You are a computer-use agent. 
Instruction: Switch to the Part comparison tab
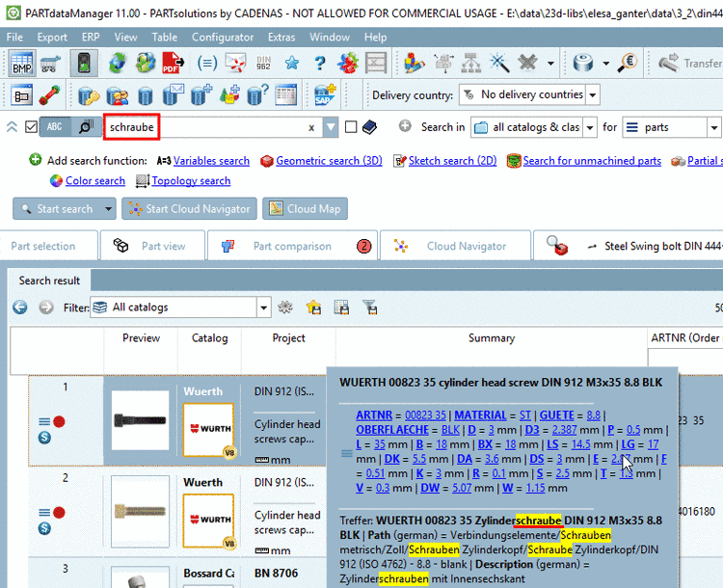292,246
